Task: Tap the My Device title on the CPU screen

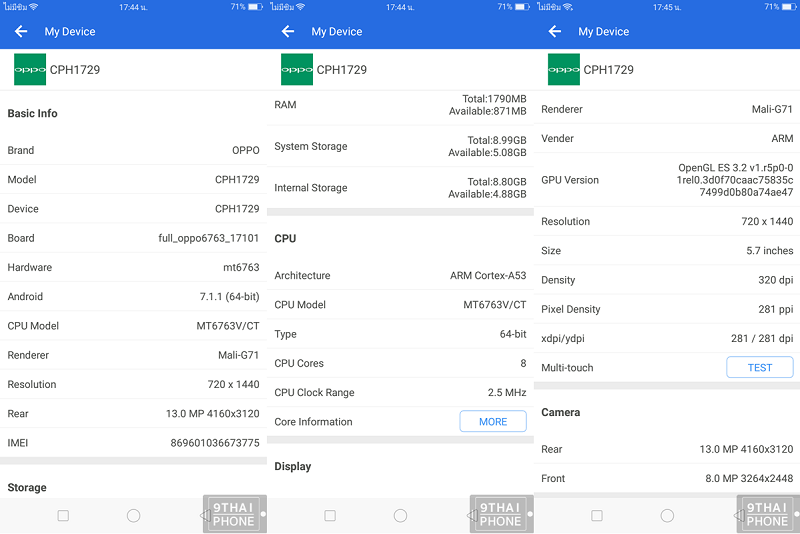Action: [x=337, y=32]
